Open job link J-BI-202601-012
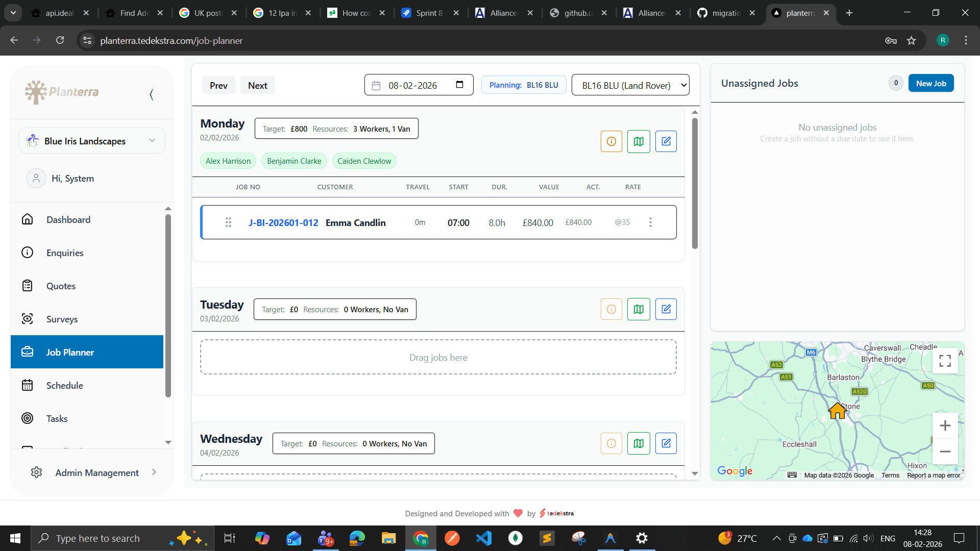The height and width of the screenshot is (551, 980). click(x=283, y=222)
